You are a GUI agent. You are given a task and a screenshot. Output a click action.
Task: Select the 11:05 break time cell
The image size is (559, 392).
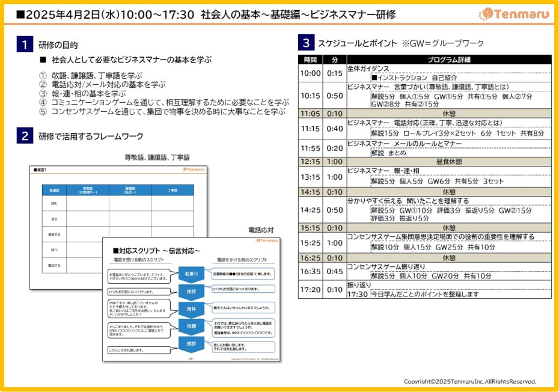(x=310, y=114)
